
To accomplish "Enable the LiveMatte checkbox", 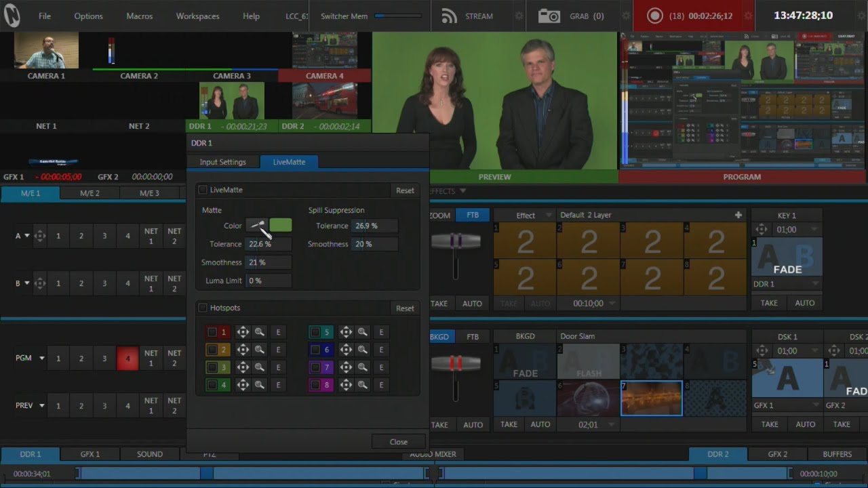I will click(x=203, y=190).
